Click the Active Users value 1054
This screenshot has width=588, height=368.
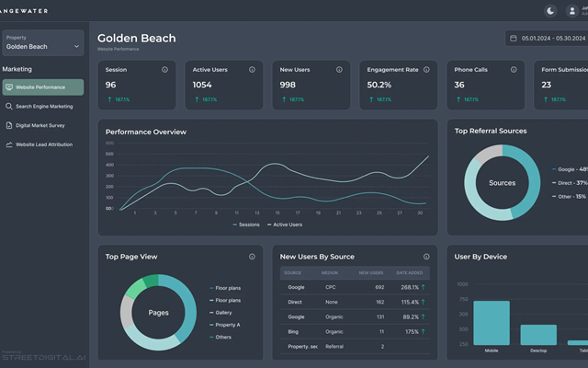pos(202,85)
